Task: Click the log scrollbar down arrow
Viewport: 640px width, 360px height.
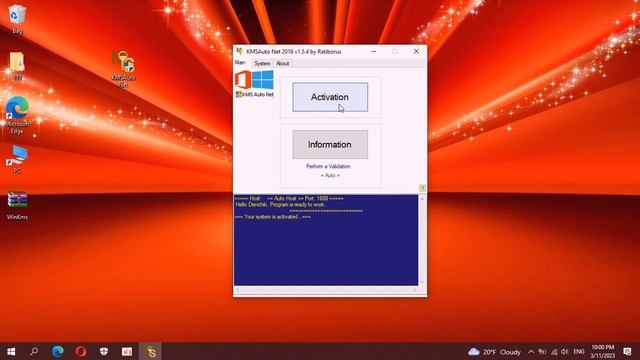Action: coord(422,282)
